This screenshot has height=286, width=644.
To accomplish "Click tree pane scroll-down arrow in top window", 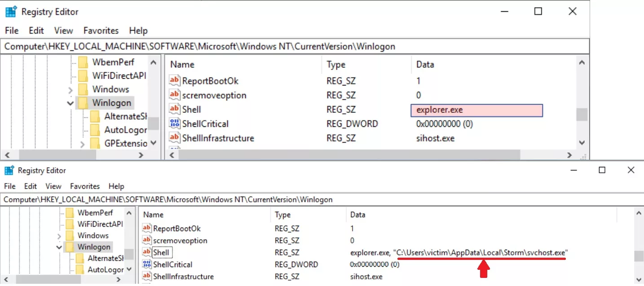I will [x=153, y=143].
